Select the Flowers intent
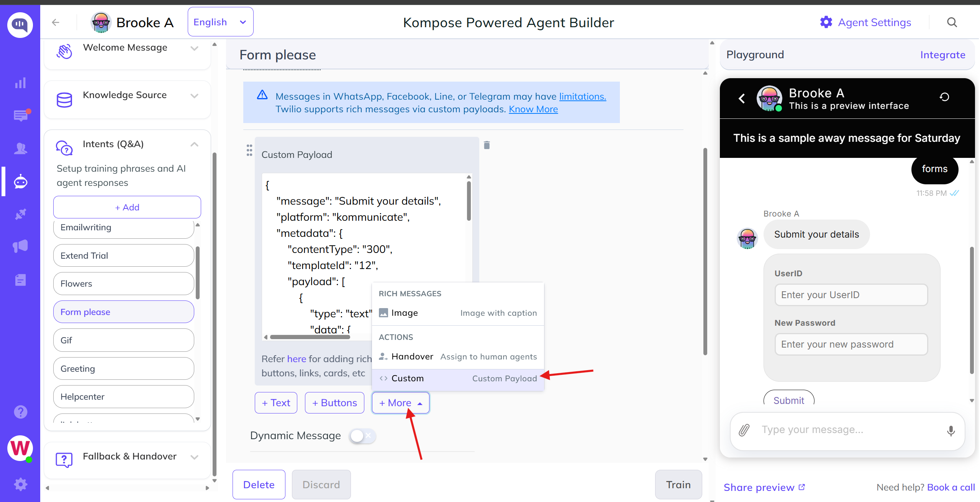Screen dimensions: 980x502 pos(123,284)
